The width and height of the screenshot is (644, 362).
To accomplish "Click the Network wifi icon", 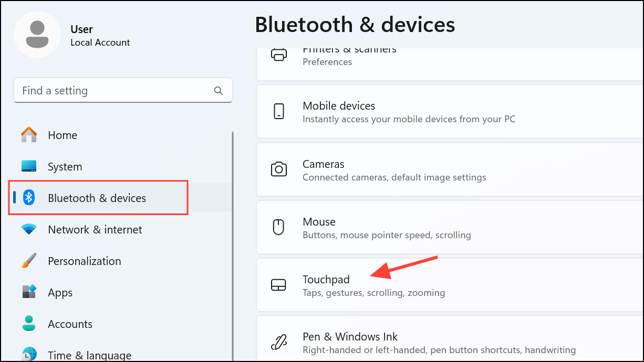I will (x=29, y=229).
